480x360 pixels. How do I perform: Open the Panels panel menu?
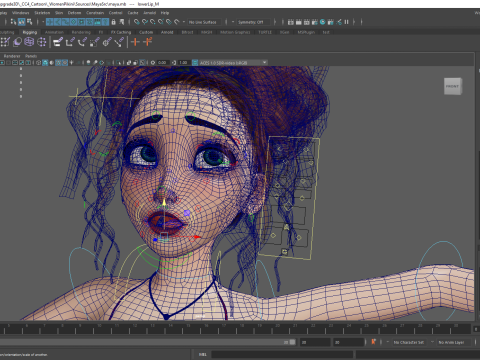31,56
